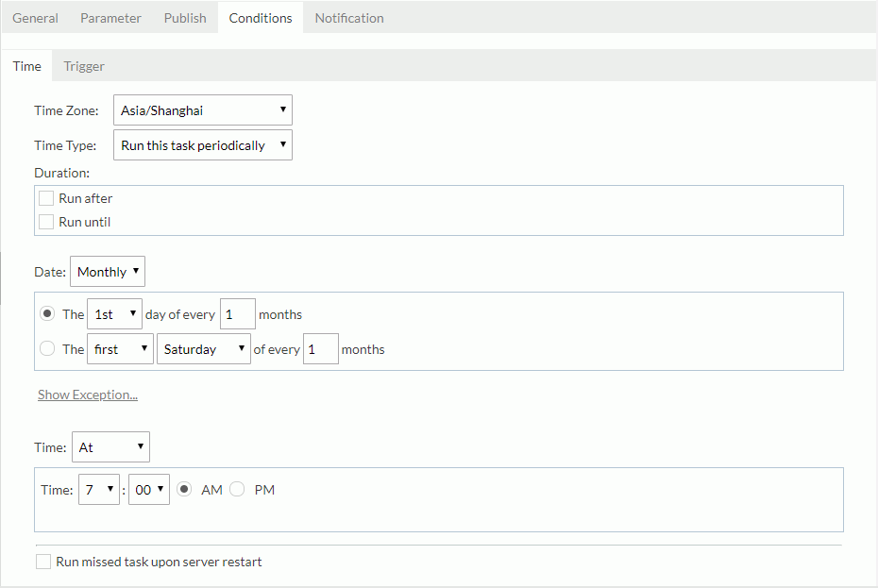The width and height of the screenshot is (878, 588).
Task: Check Run missed task upon server restart
Action: 42,561
